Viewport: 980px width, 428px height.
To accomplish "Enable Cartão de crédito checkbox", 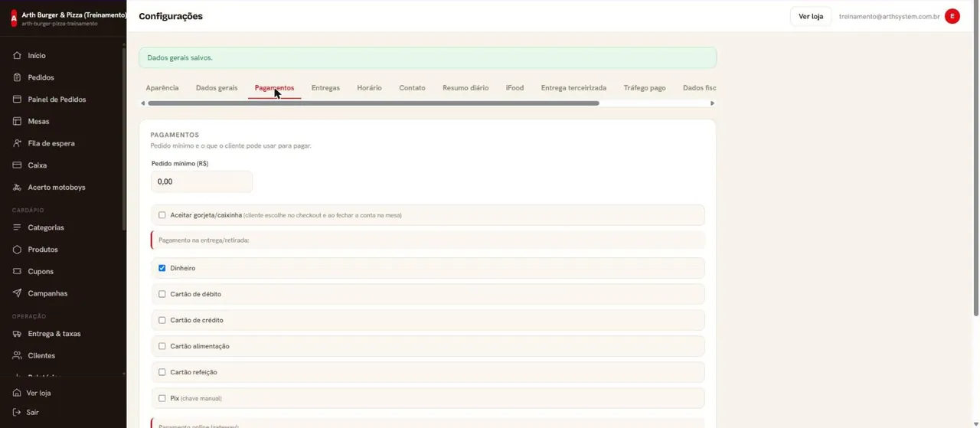I will pos(162,320).
